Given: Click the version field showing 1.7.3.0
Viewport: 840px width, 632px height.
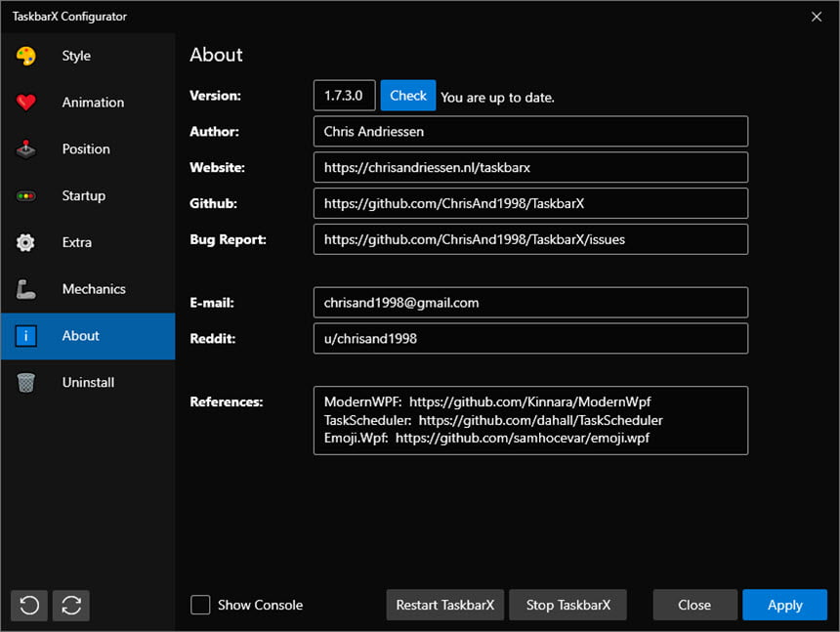Looking at the screenshot, I should coord(345,96).
